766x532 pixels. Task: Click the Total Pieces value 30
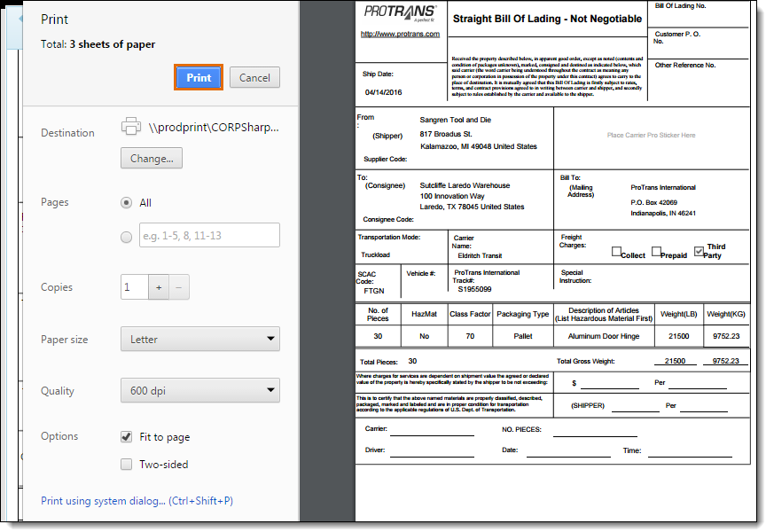pyautogui.click(x=412, y=361)
